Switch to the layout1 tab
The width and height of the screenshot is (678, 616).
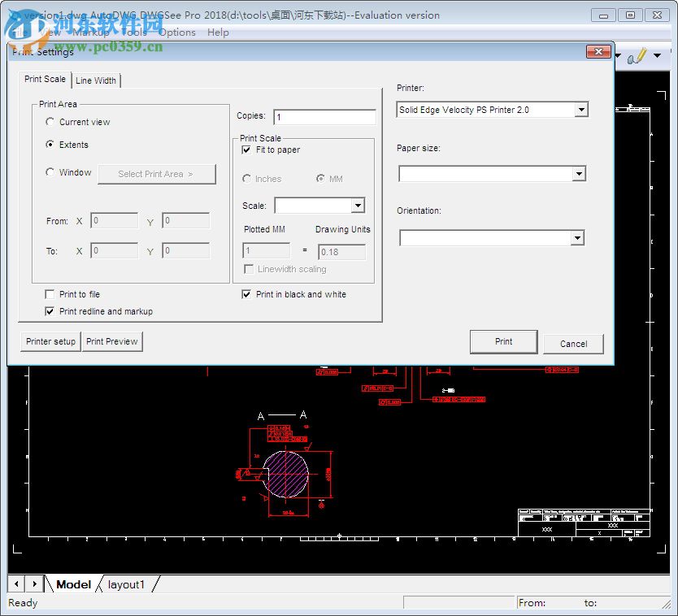coord(127,583)
